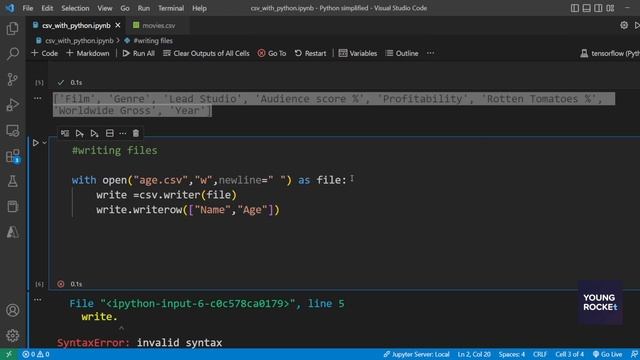Show the notebook Outline
The height and width of the screenshot is (360, 640).
tap(402, 53)
